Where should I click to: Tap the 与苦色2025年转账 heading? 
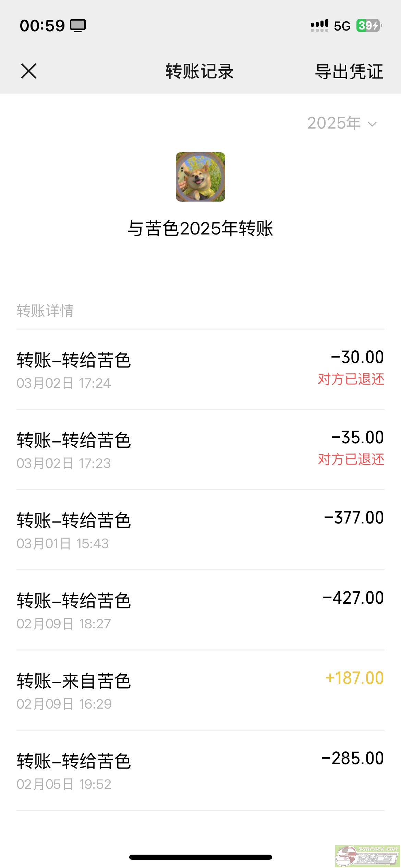click(200, 229)
